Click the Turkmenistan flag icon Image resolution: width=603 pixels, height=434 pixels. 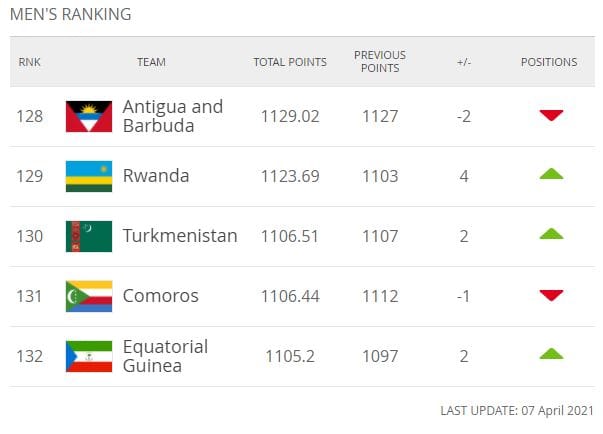[x=88, y=236]
